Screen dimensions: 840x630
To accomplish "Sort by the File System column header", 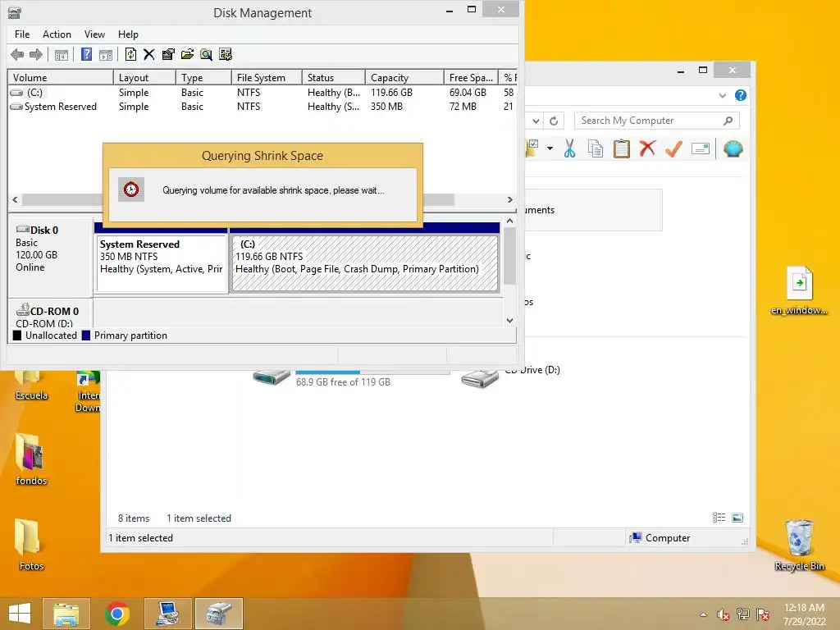I will [x=267, y=78].
